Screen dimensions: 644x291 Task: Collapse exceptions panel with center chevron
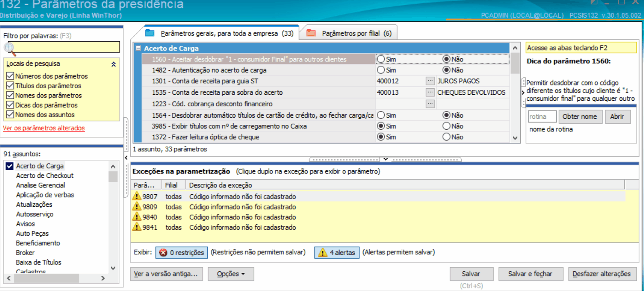click(x=385, y=159)
